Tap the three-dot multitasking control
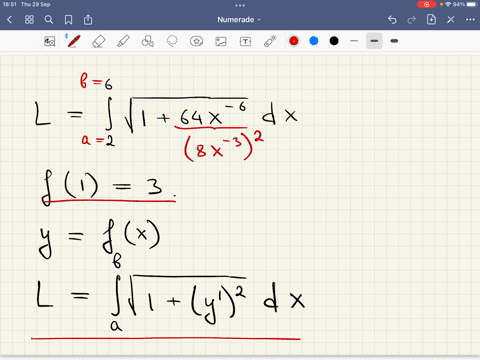Screen dimensions: 480x360 pos(240,5)
